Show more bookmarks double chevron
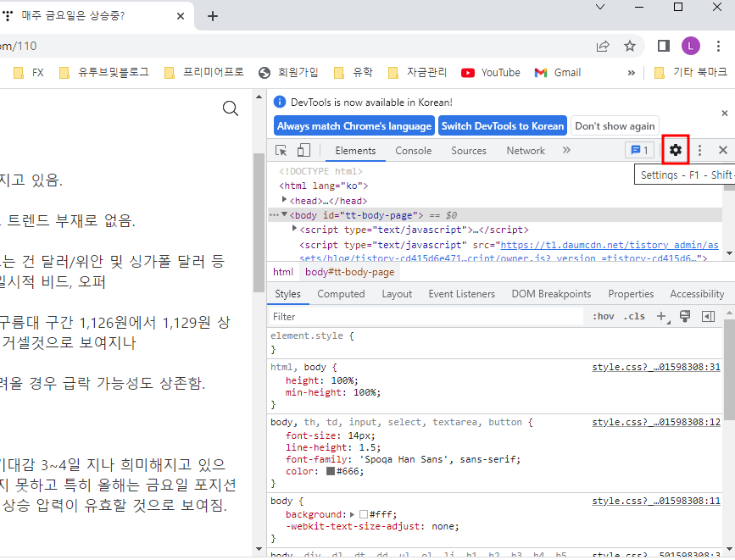The width and height of the screenshot is (735, 560). point(632,73)
